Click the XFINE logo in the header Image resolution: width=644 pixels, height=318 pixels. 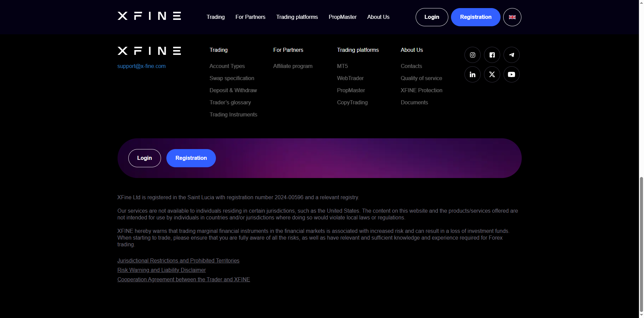tap(149, 16)
